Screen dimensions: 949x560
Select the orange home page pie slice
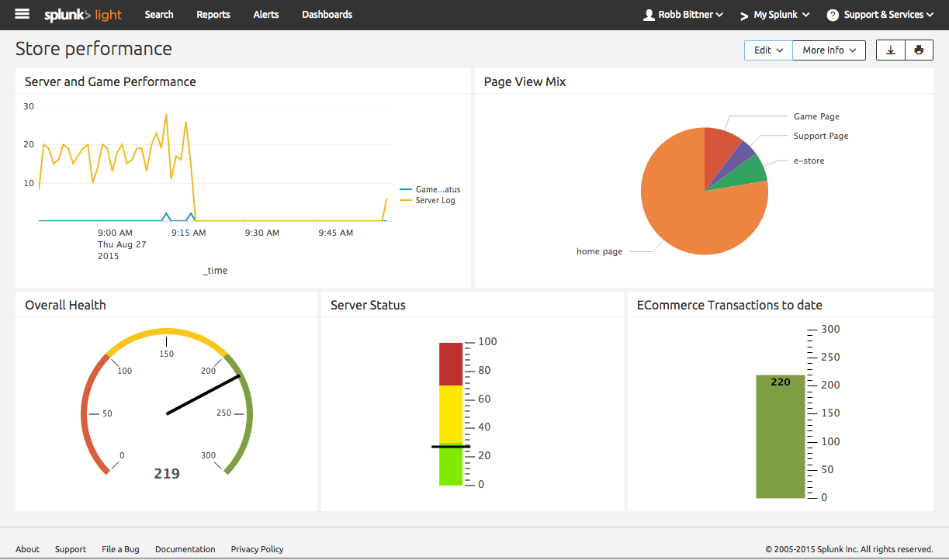click(691, 209)
